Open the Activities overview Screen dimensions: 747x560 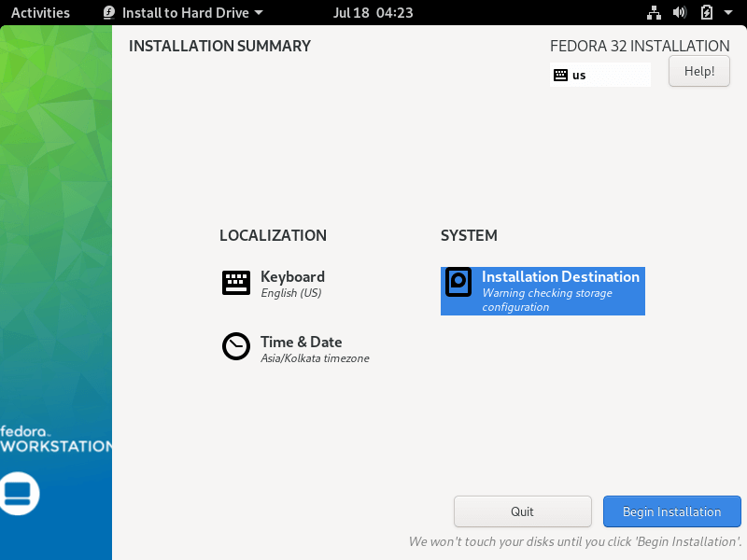coord(40,12)
